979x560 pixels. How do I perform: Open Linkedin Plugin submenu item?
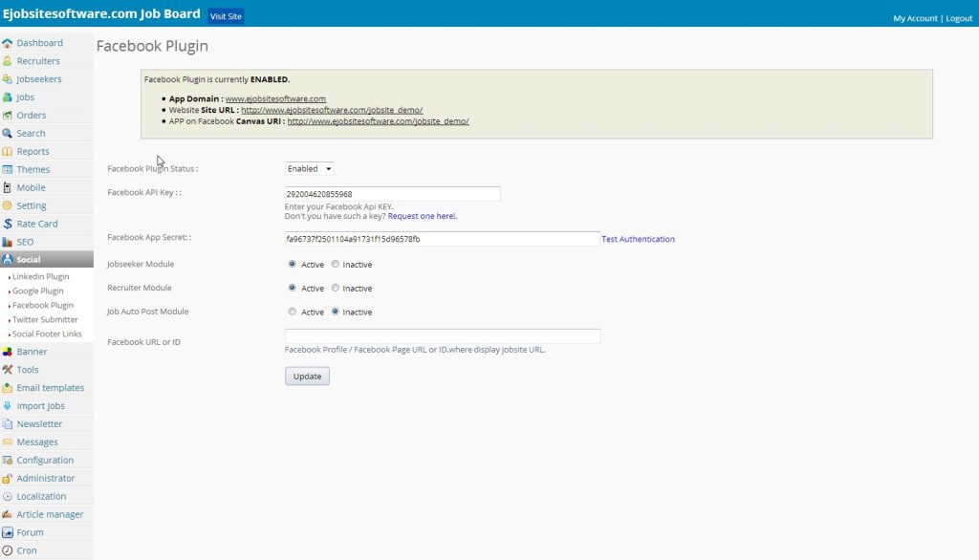[40, 276]
